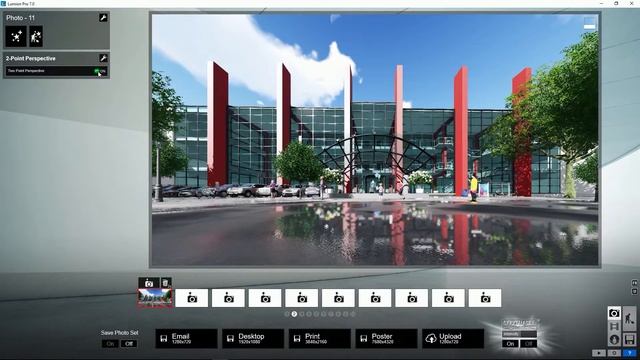Adjust the style intensity slider
Screen dimensions: 640x360
pyautogui.click(x=519, y=334)
